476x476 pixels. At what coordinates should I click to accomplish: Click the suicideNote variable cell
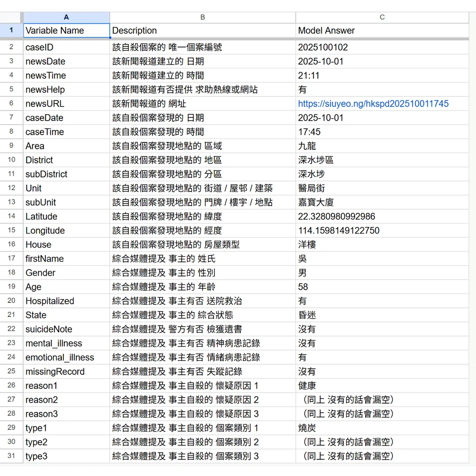point(66,329)
